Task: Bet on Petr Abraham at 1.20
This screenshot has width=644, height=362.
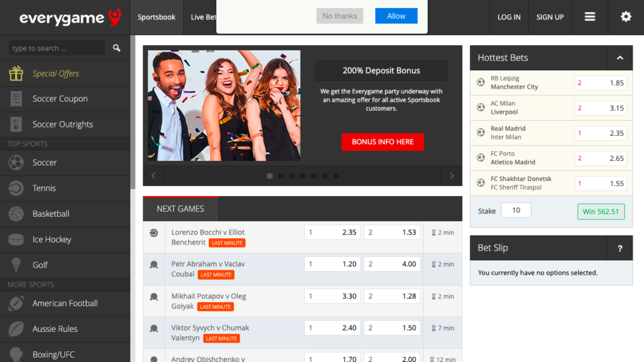Action: pos(333,264)
